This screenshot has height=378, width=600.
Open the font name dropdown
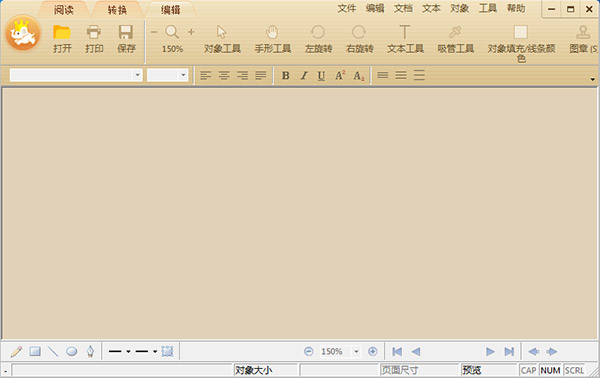tap(137, 75)
